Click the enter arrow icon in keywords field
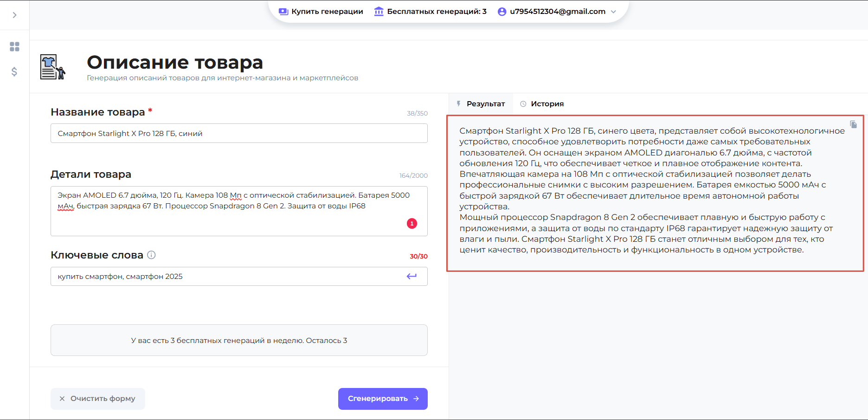Viewport: 868px width, 420px height. (411, 276)
